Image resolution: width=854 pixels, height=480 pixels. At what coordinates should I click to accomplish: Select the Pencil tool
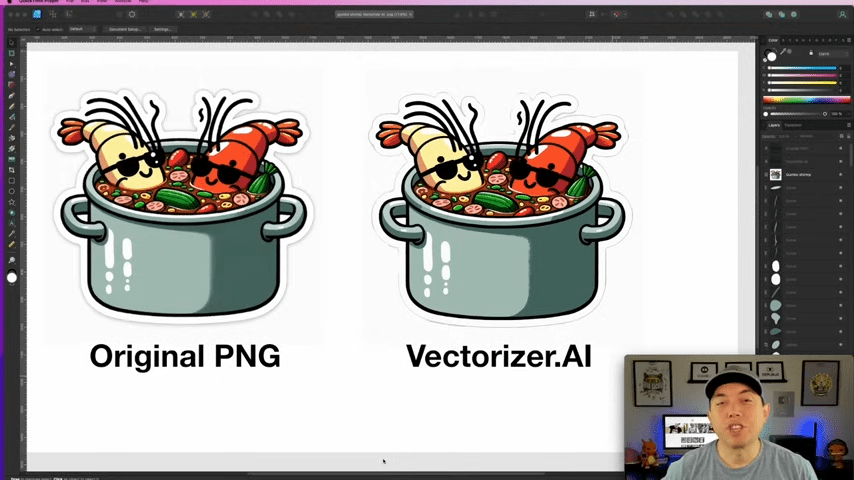11,106
